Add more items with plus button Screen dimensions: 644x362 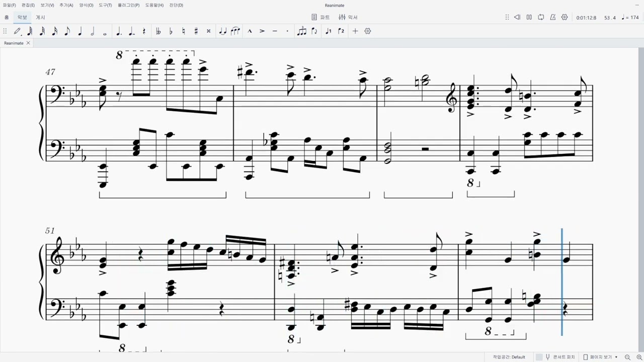tap(355, 31)
